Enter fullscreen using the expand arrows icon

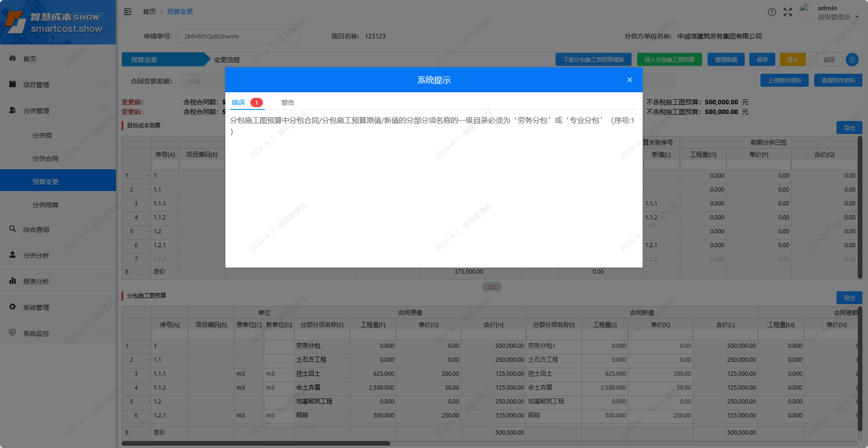788,12
